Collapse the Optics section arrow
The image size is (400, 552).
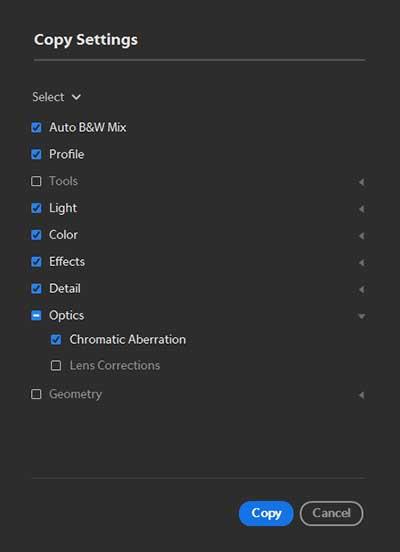361,316
